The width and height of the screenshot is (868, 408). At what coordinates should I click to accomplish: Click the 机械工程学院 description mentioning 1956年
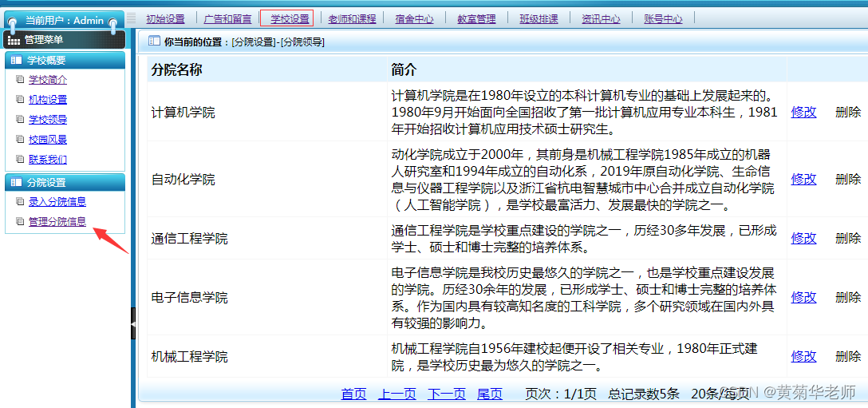click(574, 356)
